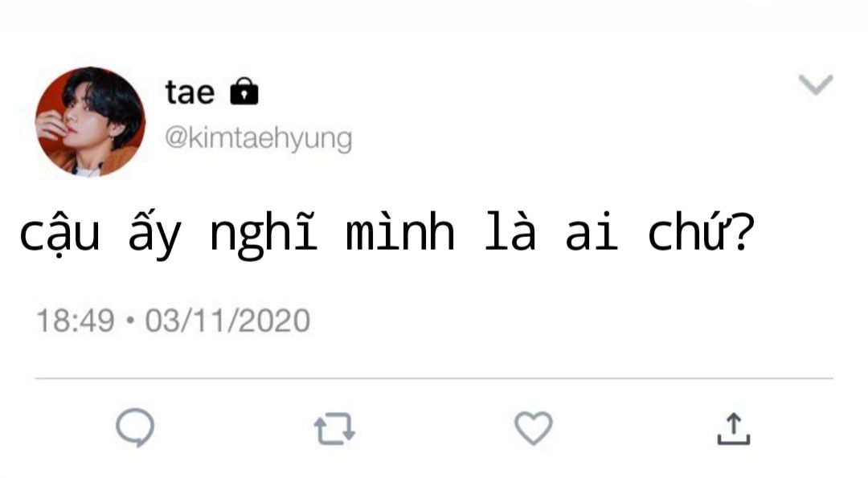Click the tweet text "cậu ấy nghĩ mình là ai chứ?"
The height and width of the screenshot is (478, 868).
(386, 234)
